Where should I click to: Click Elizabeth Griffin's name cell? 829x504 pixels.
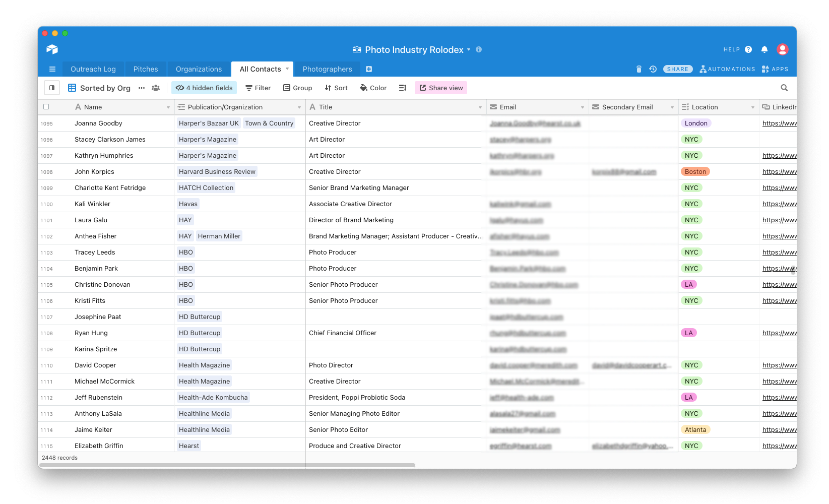pyautogui.click(x=121, y=446)
